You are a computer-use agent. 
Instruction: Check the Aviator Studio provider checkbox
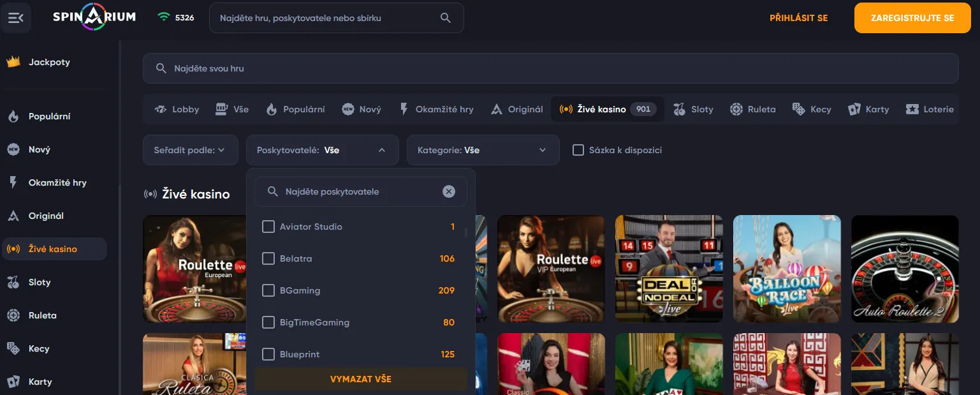[268, 227]
